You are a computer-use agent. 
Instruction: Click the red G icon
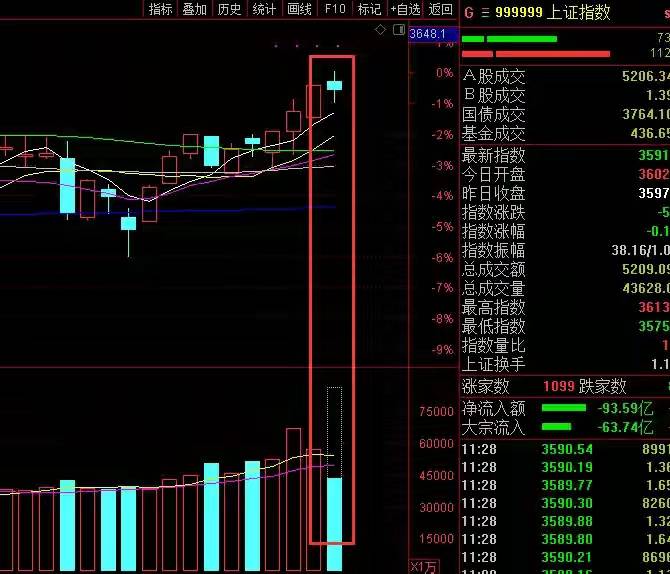[469, 12]
